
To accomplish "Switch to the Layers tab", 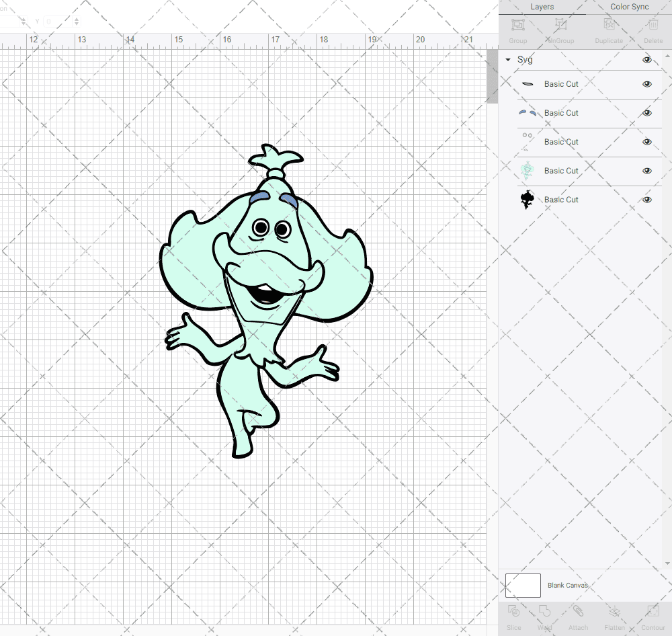I will [542, 7].
